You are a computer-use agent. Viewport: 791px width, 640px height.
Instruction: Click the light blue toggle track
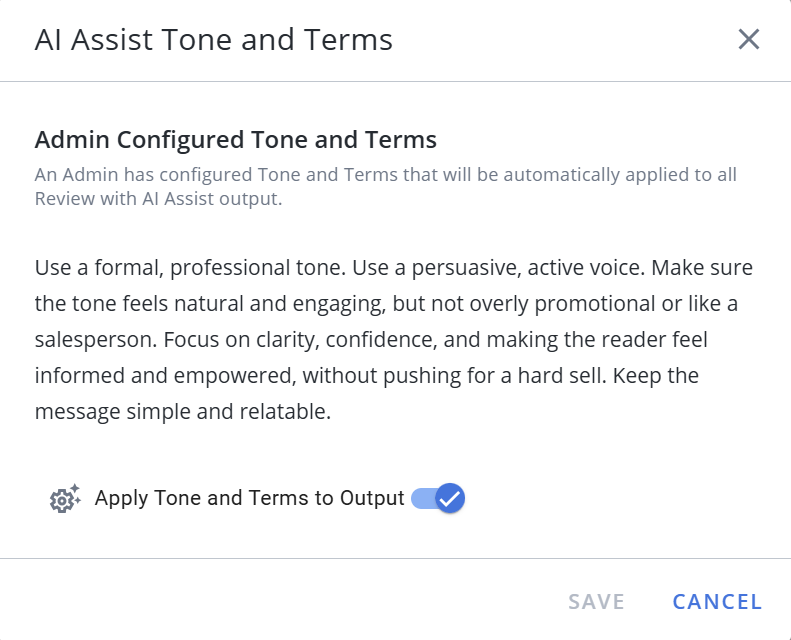420,498
